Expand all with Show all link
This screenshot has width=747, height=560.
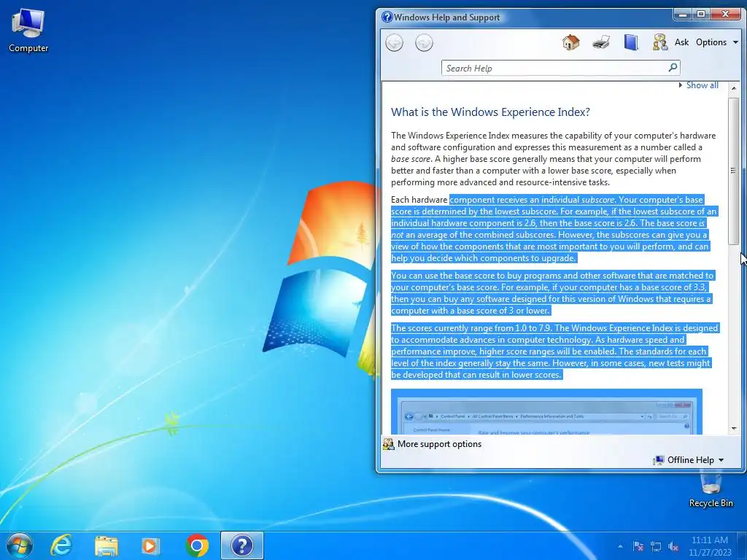[x=702, y=85]
